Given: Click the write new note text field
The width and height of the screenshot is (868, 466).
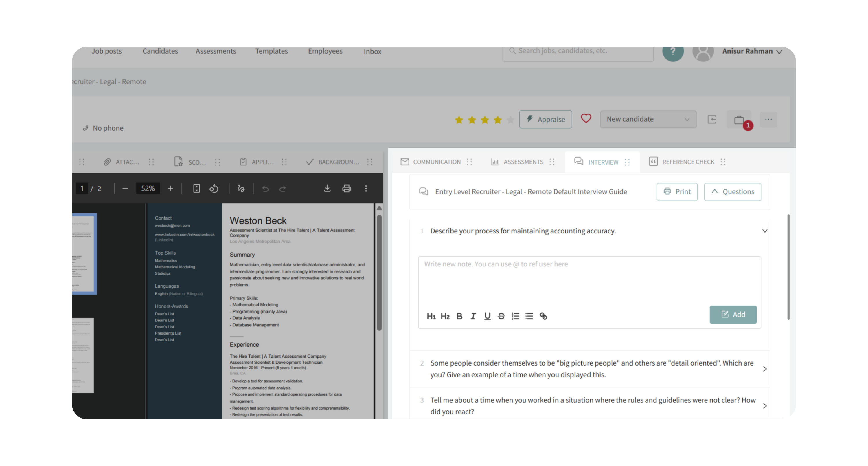Looking at the screenshot, I should tap(589, 277).
